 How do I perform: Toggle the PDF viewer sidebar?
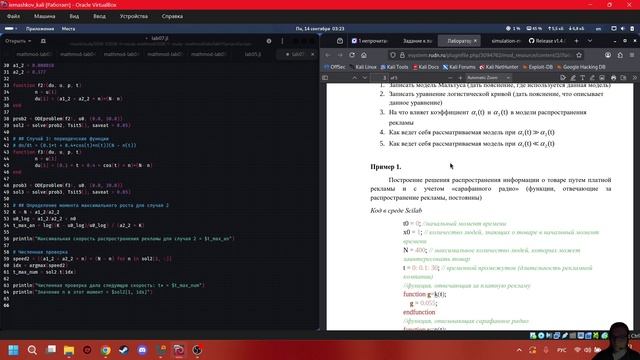pos(325,78)
